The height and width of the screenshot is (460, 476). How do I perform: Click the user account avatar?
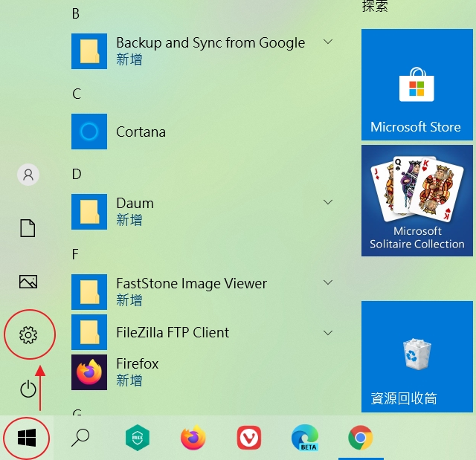pyautogui.click(x=28, y=175)
